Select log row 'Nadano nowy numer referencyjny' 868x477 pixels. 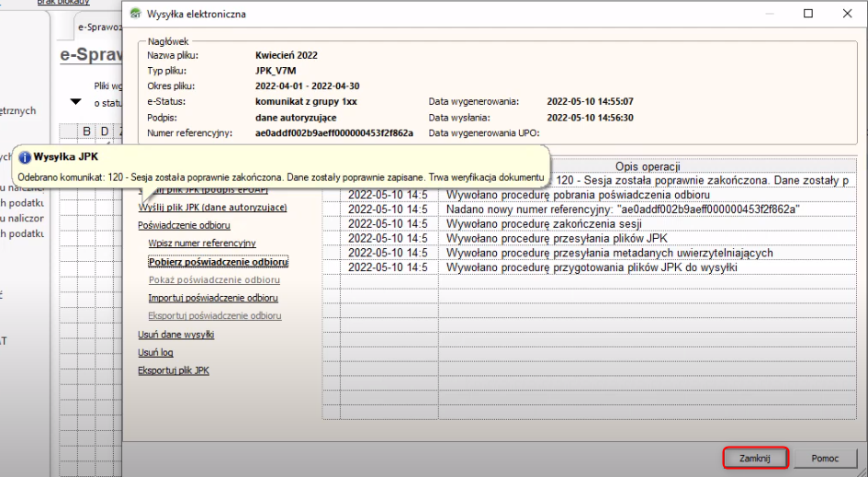(x=589, y=210)
